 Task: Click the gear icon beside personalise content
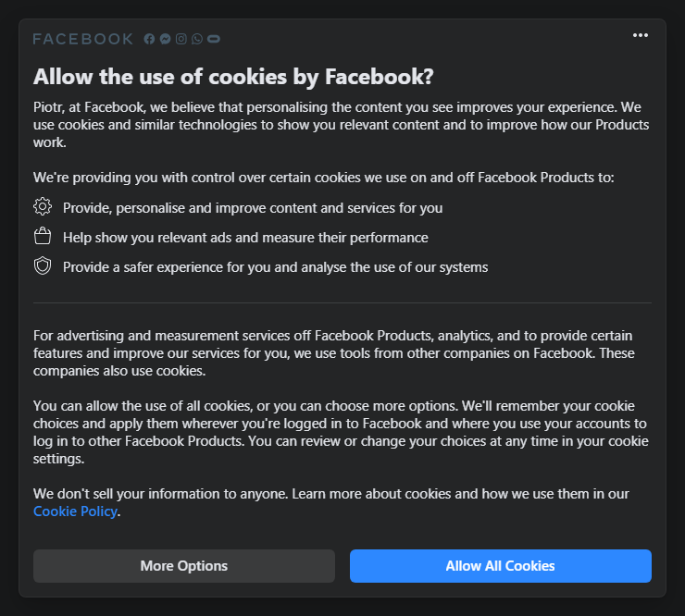pos(43,206)
